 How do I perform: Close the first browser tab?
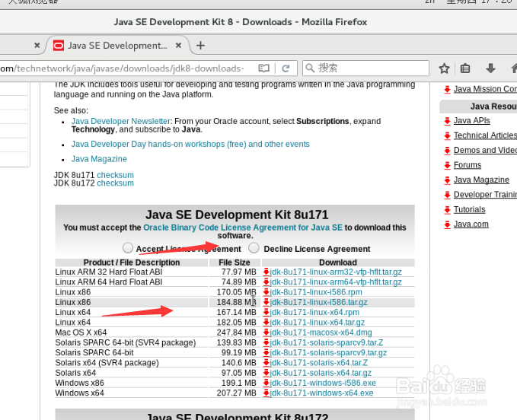(37, 45)
